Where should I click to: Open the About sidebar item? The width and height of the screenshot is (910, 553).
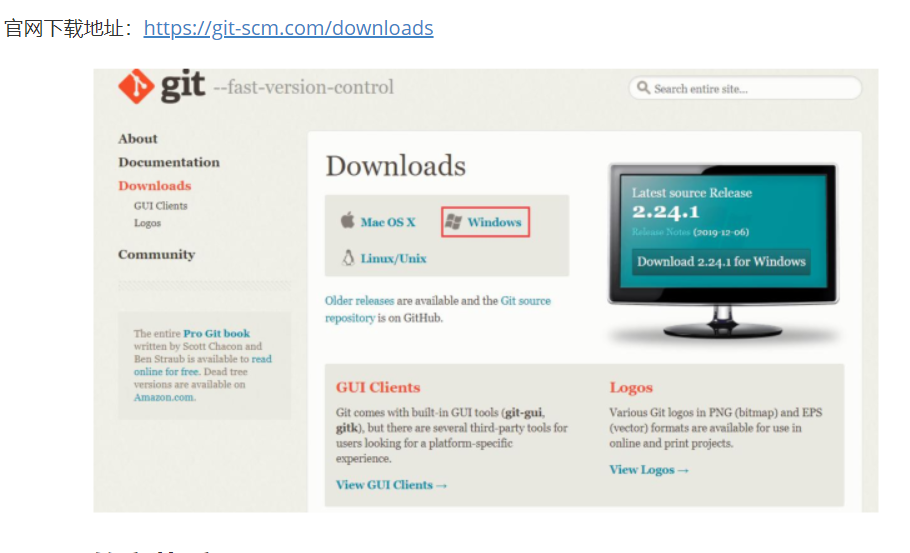138,139
